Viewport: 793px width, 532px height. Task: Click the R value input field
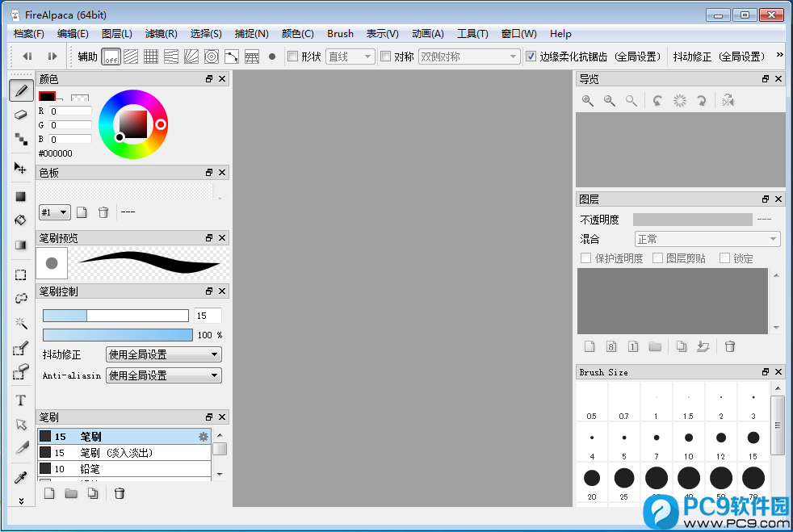click(70, 111)
